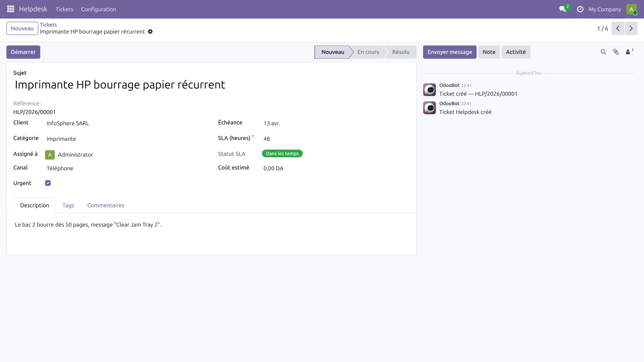Attach a file via the paperclip icon
The width and height of the screenshot is (644, 362).
click(616, 52)
